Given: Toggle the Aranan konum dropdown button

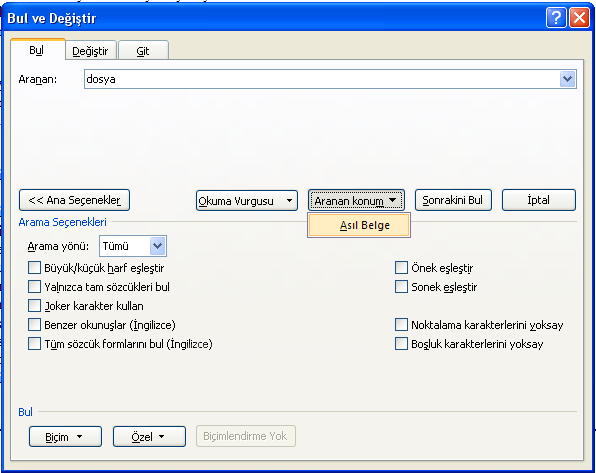Looking at the screenshot, I should 356,200.
